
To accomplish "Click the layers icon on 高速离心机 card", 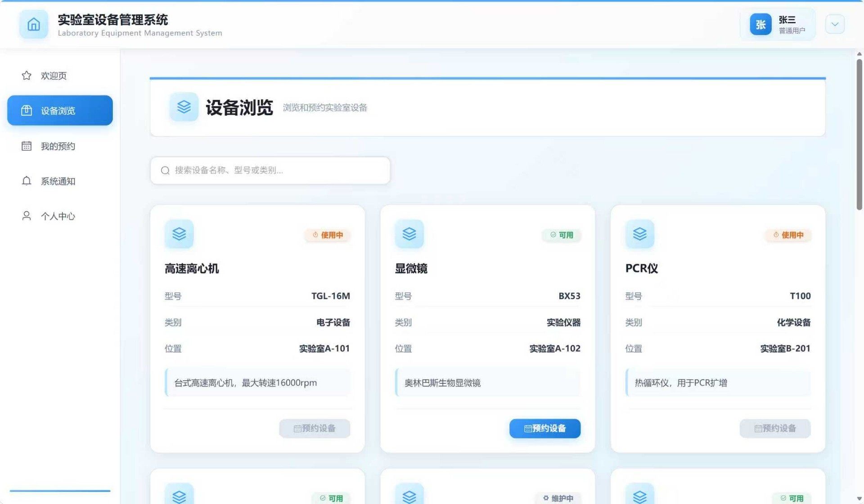I will (179, 234).
